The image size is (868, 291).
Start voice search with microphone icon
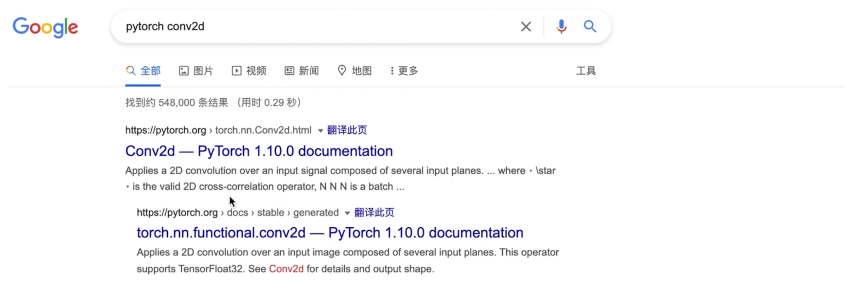tap(561, 27)
